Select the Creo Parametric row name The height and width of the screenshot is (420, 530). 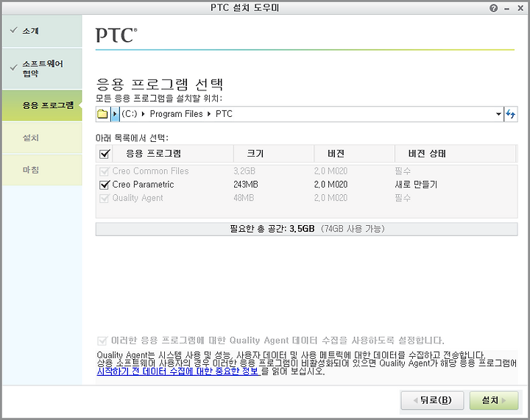143,185
